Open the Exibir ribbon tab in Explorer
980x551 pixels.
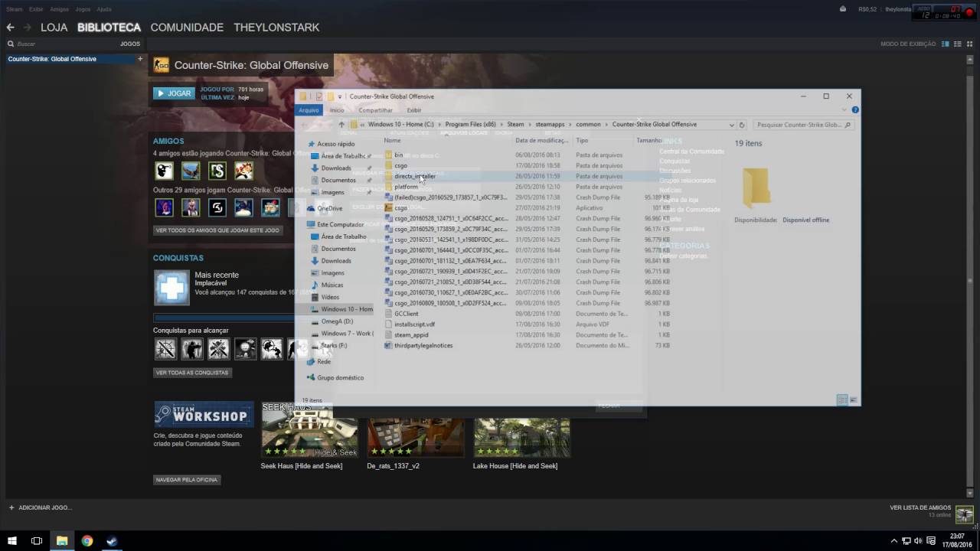414,110
